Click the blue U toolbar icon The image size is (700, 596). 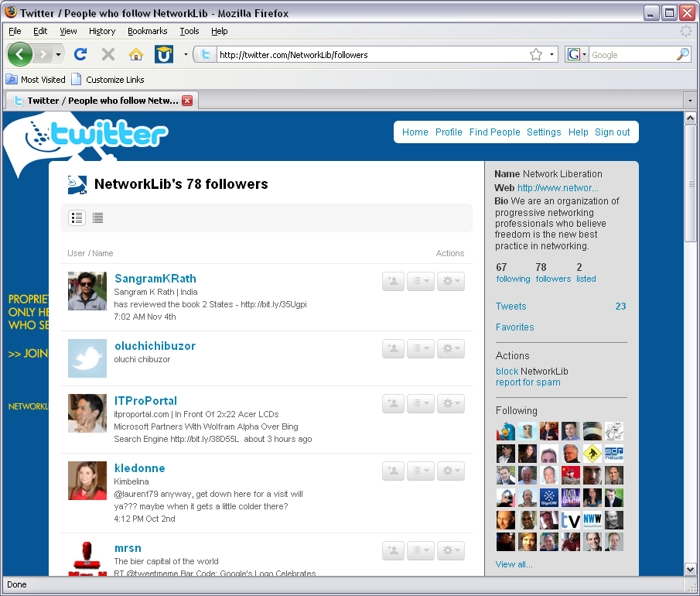pos(164,54)
